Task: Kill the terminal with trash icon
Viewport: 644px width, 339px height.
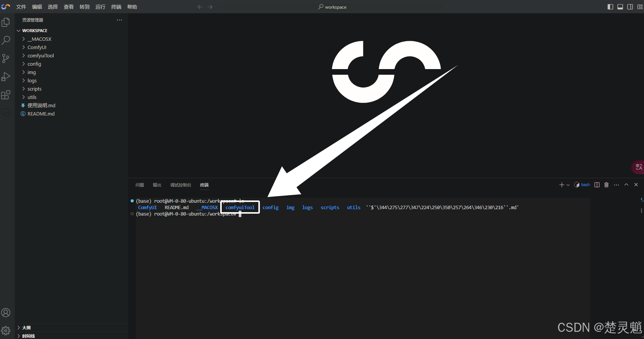Action: coord(607,185)
